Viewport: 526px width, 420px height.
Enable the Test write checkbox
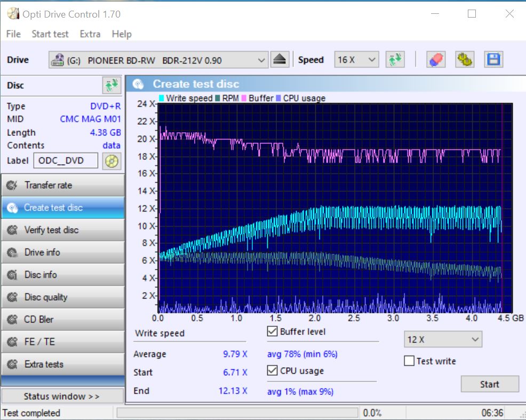tap(409, 361)
